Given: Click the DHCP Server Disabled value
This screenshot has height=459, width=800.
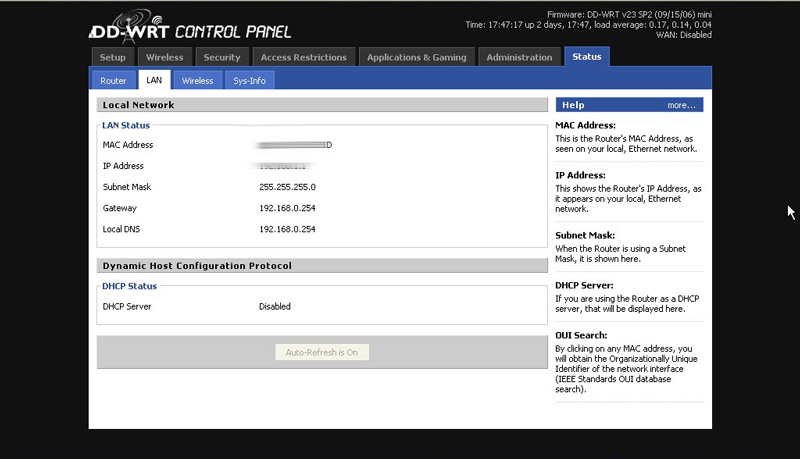Looking at the screenshot, I should (x=275, y=307).
